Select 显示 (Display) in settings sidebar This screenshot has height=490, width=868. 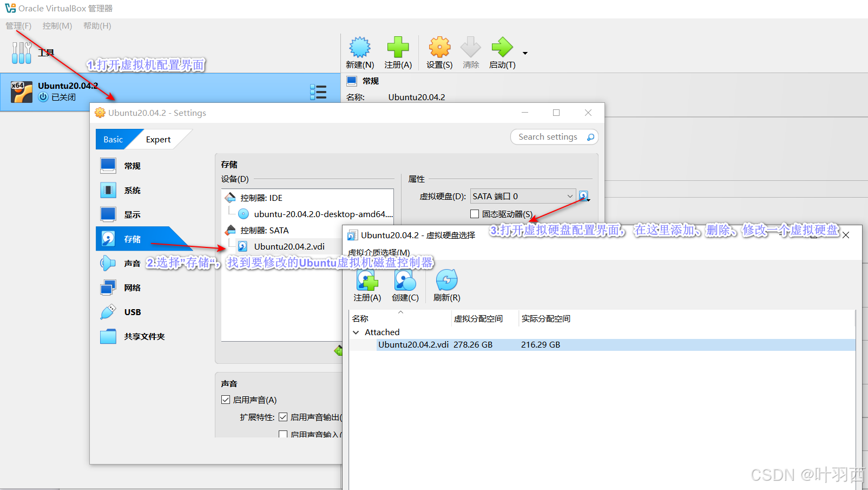133,214
